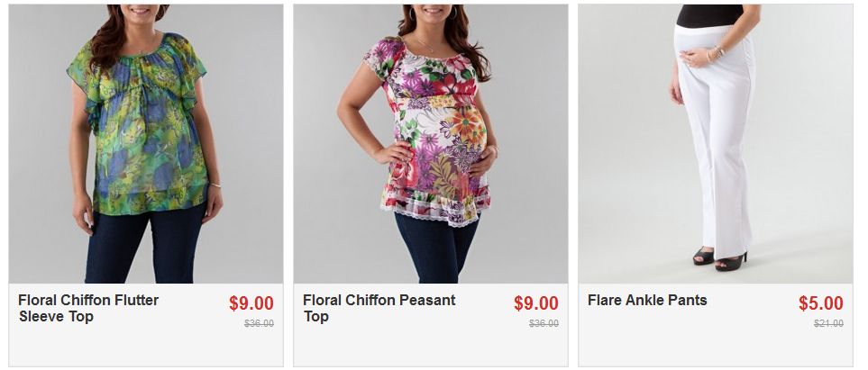Click the black platform sandals in pants photo
This screenshot has width=868, height=370.
[719, 259]
